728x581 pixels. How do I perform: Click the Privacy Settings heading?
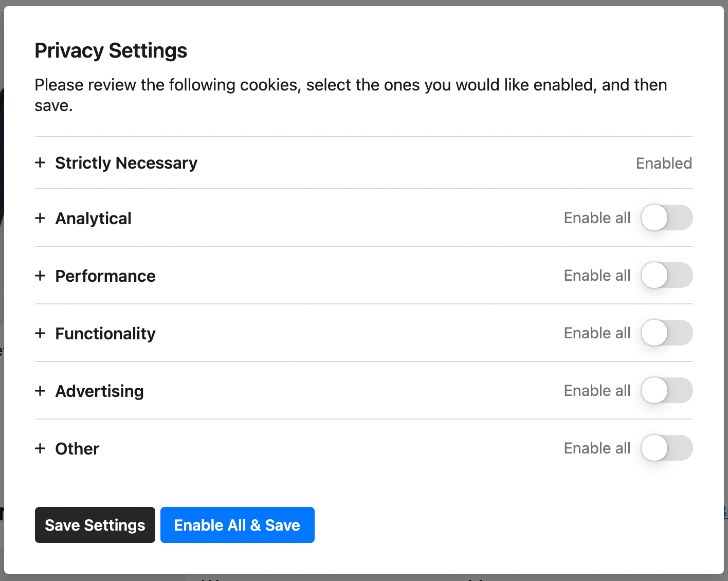tap(111, 50)
